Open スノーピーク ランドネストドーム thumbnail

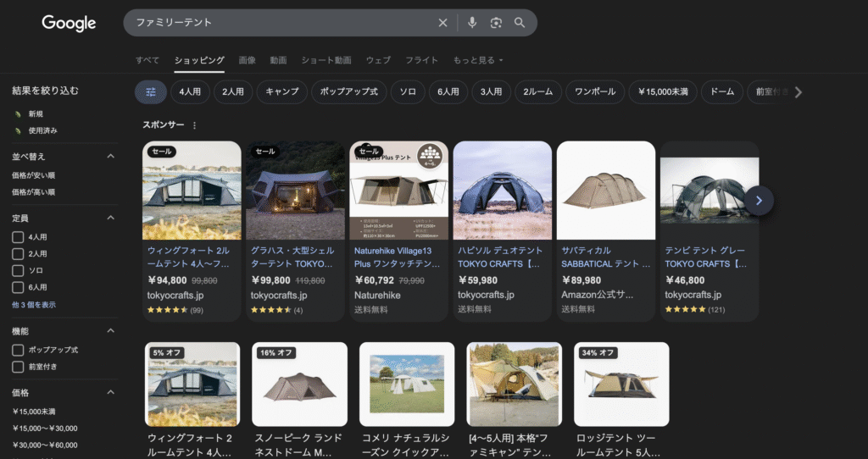300,384
